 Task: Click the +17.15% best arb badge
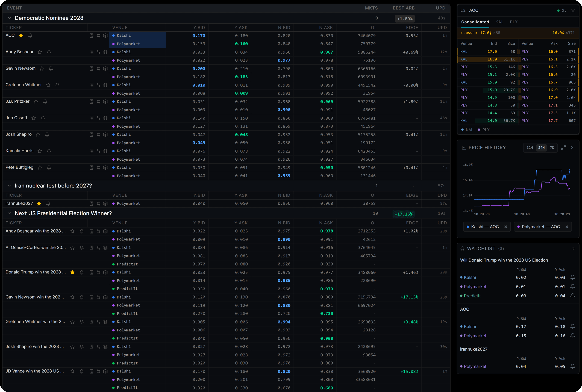(404, 214)
